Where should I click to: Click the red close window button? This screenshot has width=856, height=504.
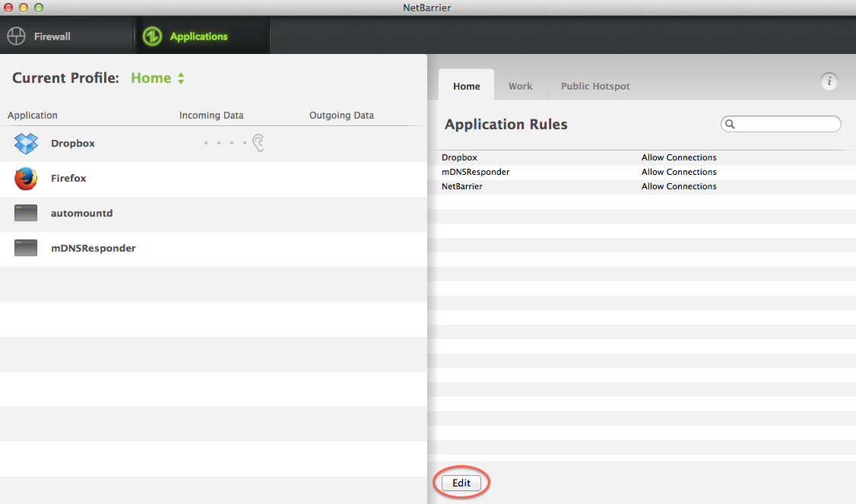[8, 8]
